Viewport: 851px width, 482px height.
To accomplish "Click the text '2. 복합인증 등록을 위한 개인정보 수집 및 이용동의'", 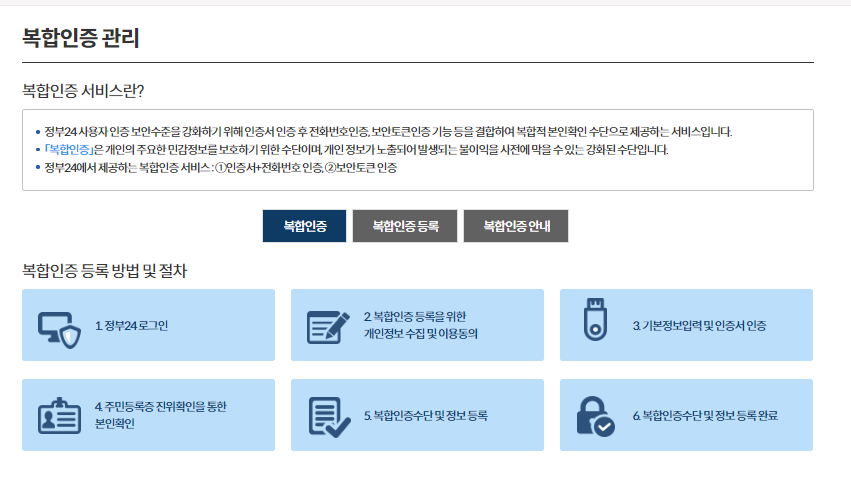I will click(421, 325).
